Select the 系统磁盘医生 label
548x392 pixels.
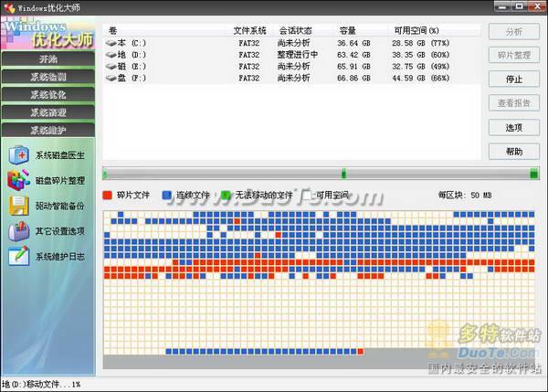[60, 155]
